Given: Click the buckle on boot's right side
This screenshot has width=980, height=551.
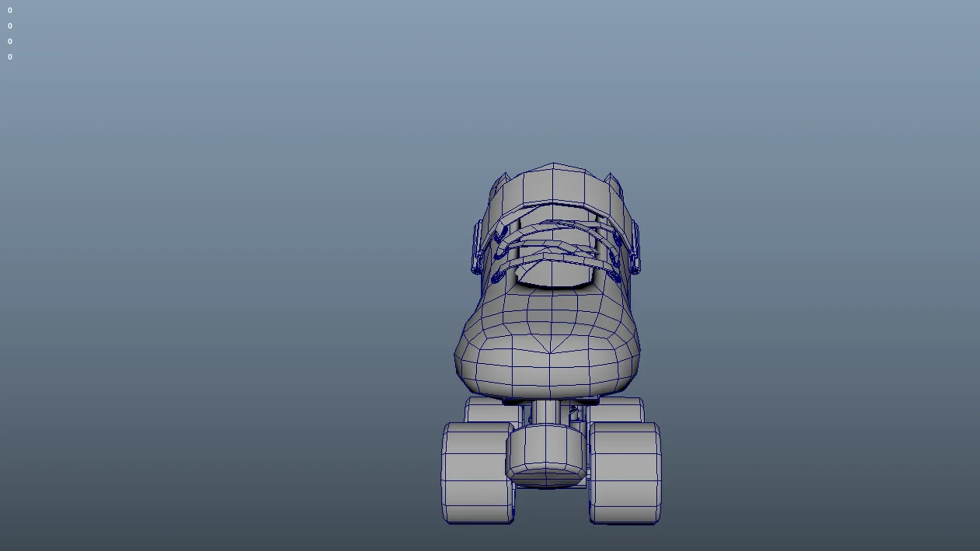Looking at the screenshot, I should click(x=635, y=247).
